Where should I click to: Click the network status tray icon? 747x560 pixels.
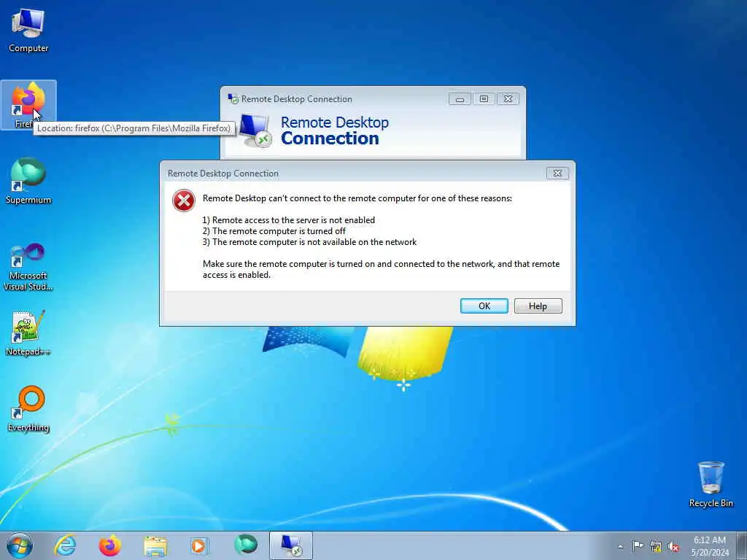(x=656, y=547)
